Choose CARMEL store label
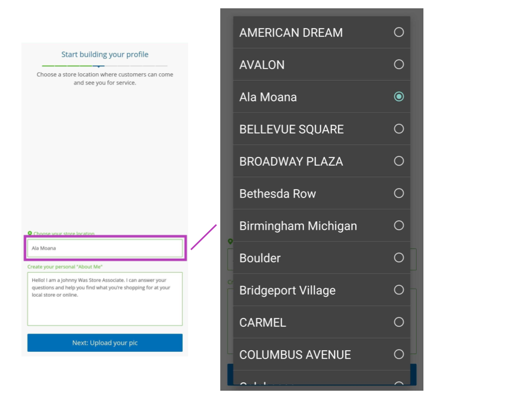The width and height of the screenshot is (532, 399). (262, 322)
